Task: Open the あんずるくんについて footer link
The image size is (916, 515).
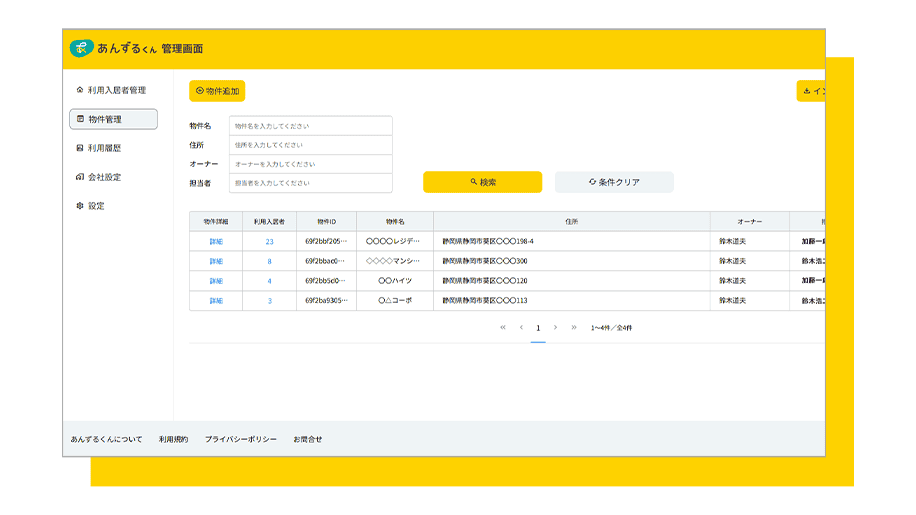Action: (106, 439)
